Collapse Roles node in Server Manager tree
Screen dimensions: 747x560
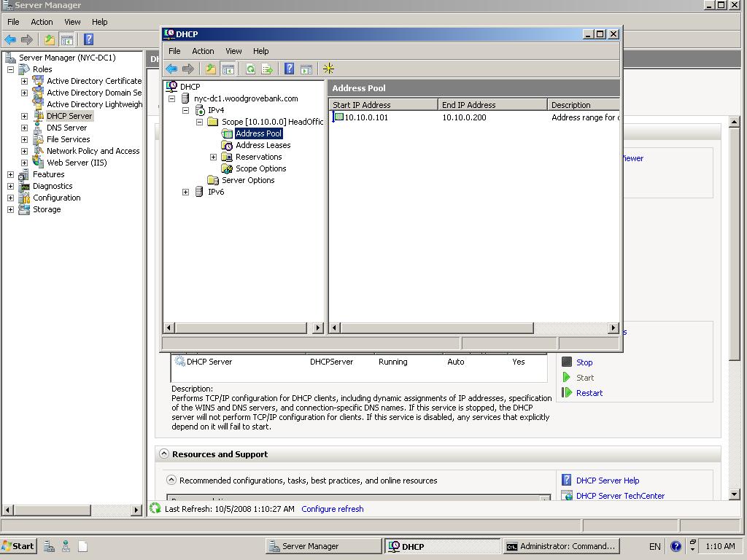click(10, 69)
